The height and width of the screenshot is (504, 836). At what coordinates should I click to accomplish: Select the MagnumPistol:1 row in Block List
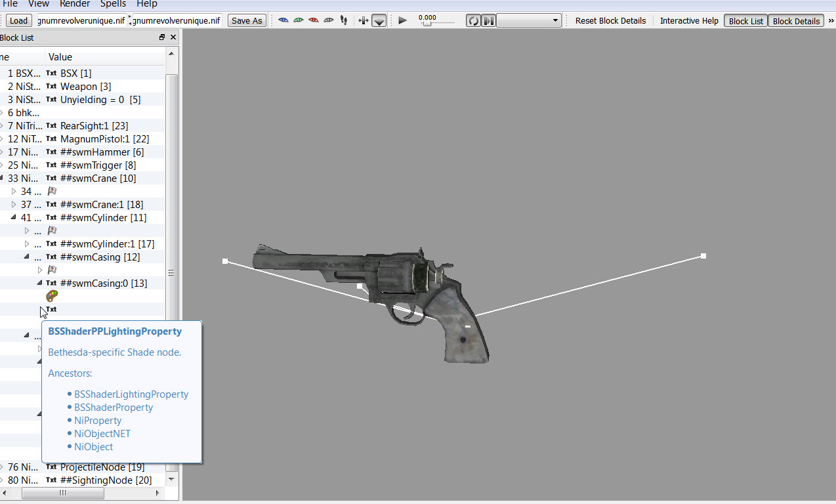click(104, 138)
